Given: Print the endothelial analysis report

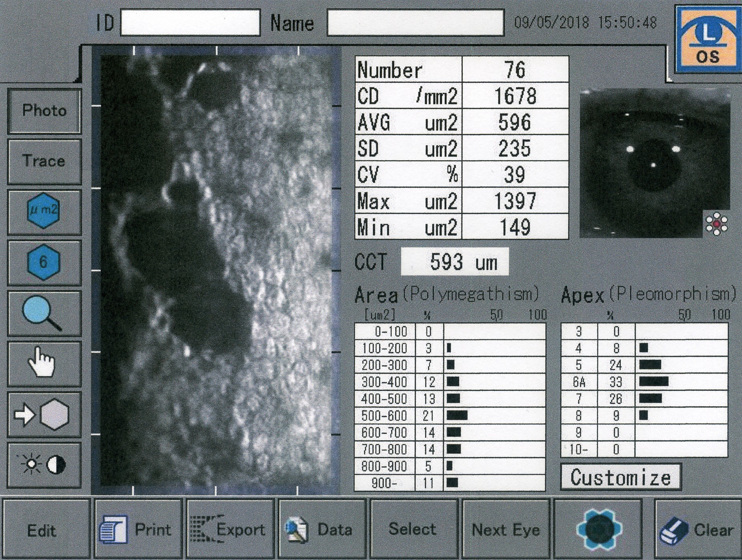Looking at the screenshot, I should click(138, 529).
